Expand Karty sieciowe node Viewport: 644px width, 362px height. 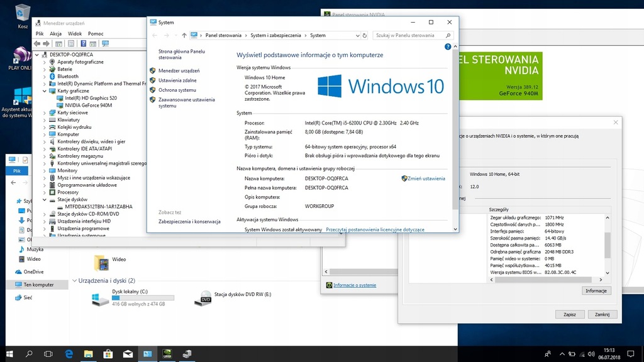[x=45, y=112]
